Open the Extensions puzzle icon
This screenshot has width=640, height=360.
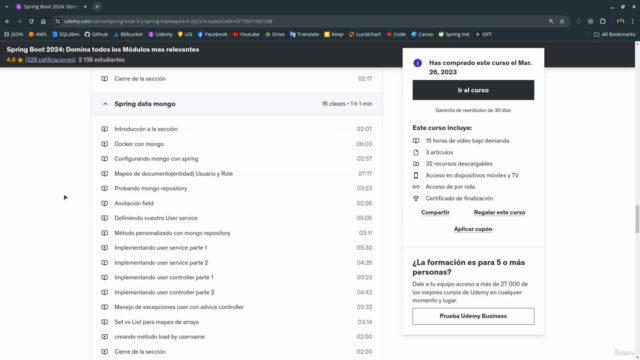[x=603, y=21]
